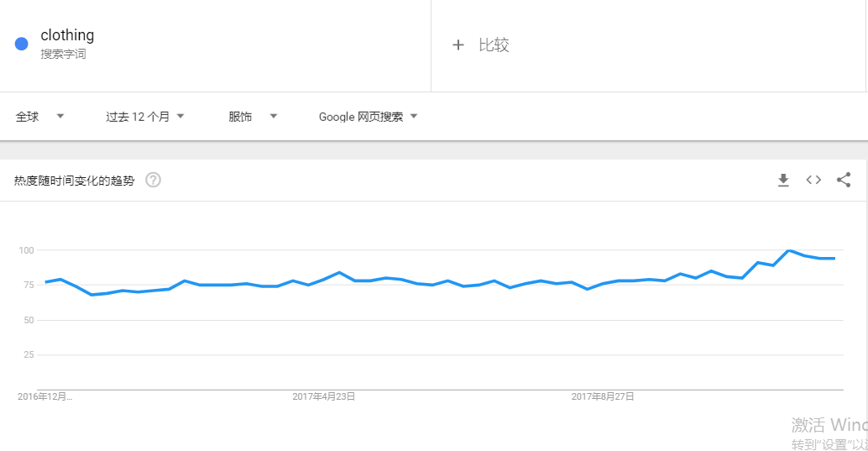
Task: Click the 2017年8月27日 axis date label
Action: [602, 396]
